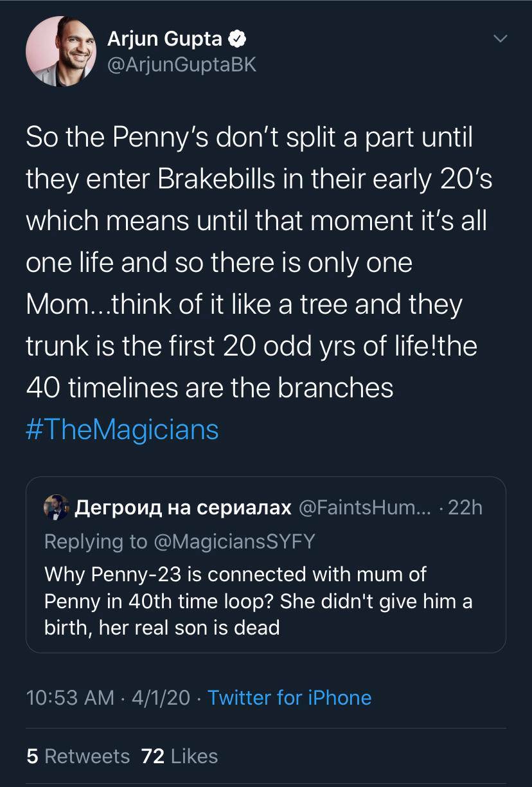Click the #TheMagicians hashtag
This screenshot has width=532, height=787.
(x=121, y=430)
